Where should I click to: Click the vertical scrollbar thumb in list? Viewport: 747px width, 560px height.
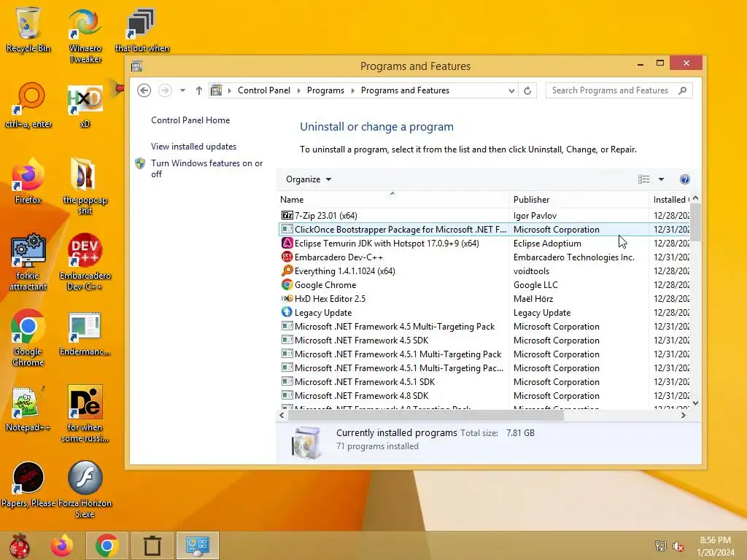coord(695,222)
